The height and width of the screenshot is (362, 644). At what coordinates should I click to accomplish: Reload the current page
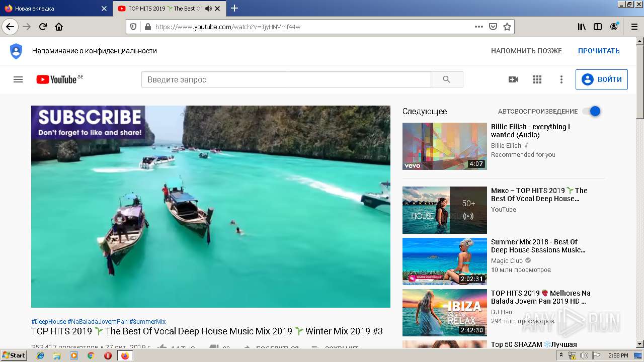43,27
